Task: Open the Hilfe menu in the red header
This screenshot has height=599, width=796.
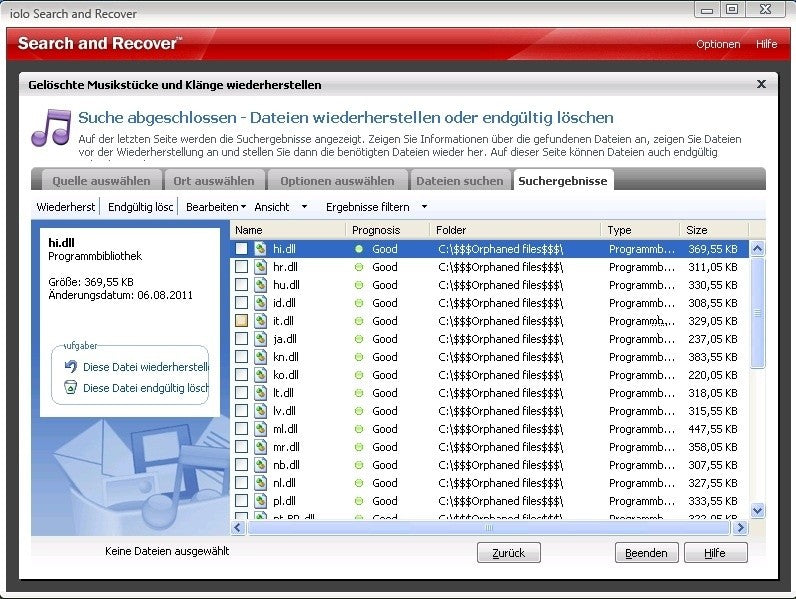Action: pyautogui.click(x=766, y=44)
